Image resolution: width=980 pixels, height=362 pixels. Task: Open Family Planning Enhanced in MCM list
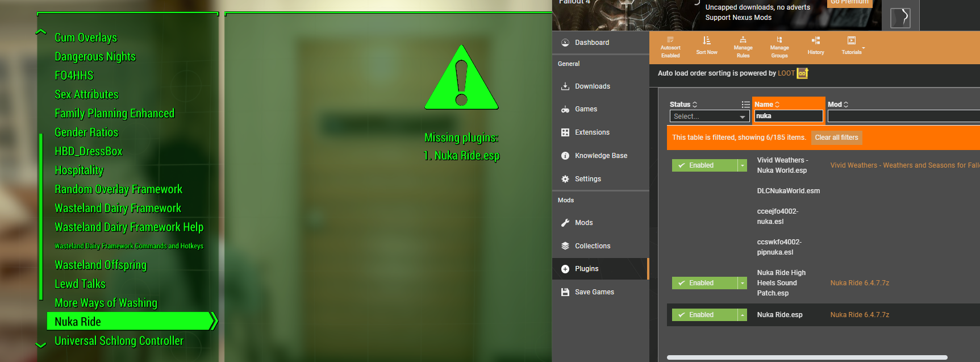tap(114, 114)
